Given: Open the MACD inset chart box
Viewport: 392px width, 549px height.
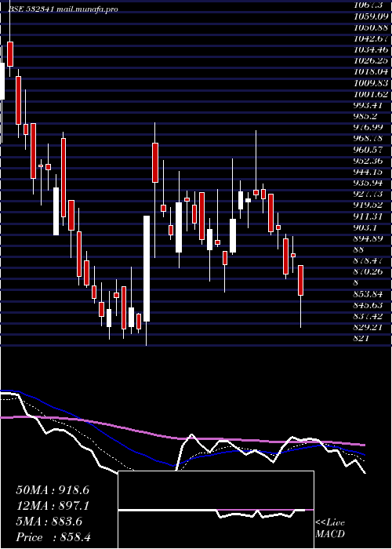Looking at the screenshot, I should 216,510.
